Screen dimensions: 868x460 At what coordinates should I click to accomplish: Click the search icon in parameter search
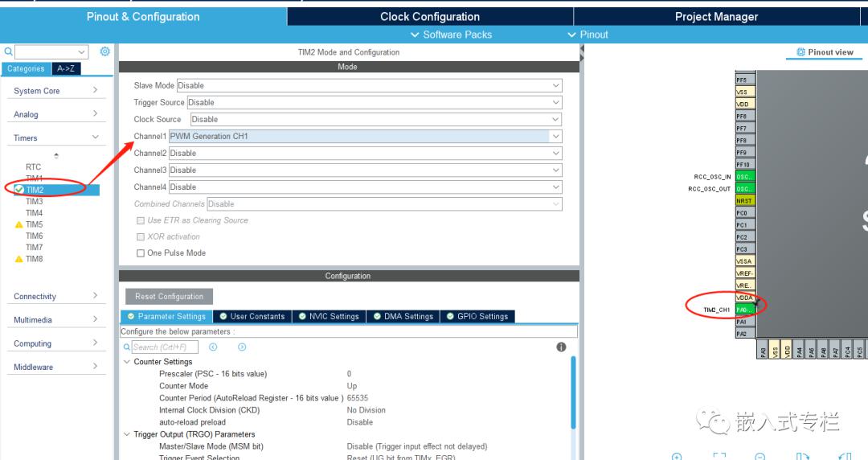tap(127, 347)
